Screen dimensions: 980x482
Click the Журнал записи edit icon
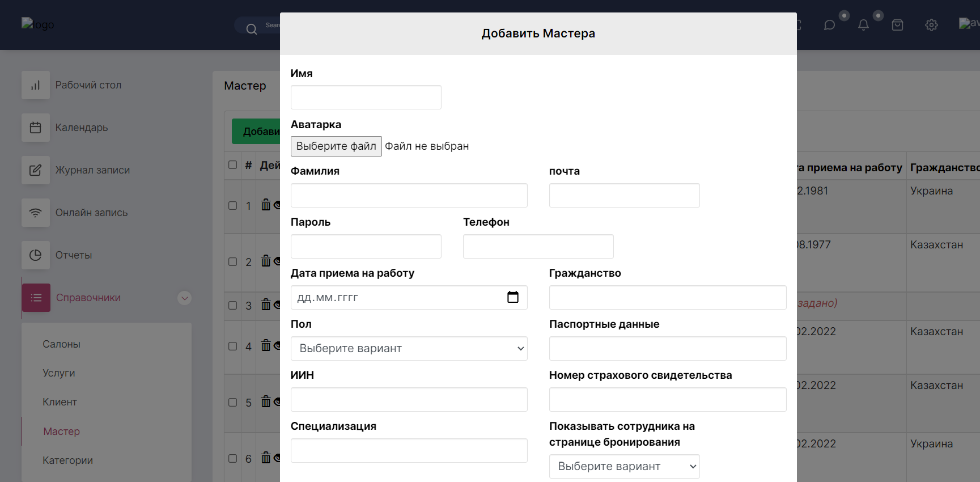tap(36, 170)
